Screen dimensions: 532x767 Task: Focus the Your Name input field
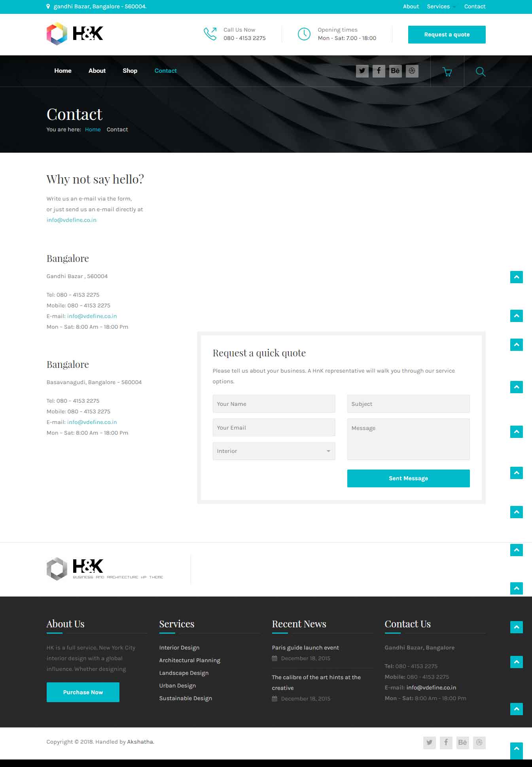tap(274, 404)
